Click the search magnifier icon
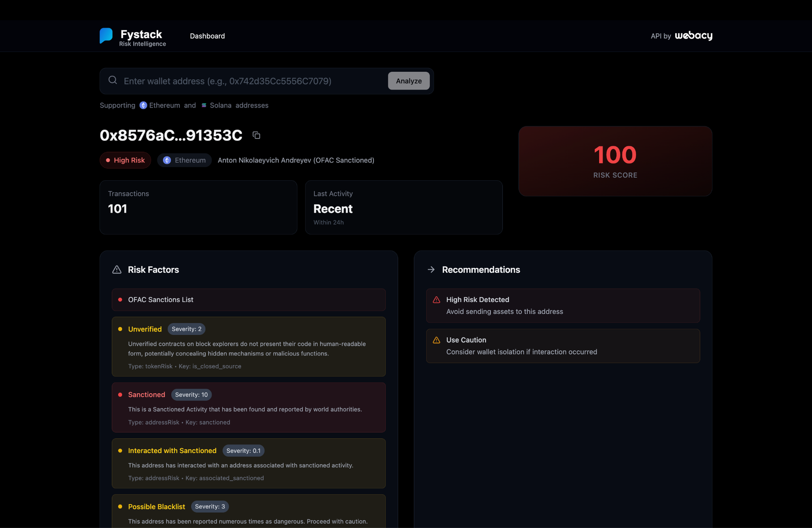 pos(113,80)
